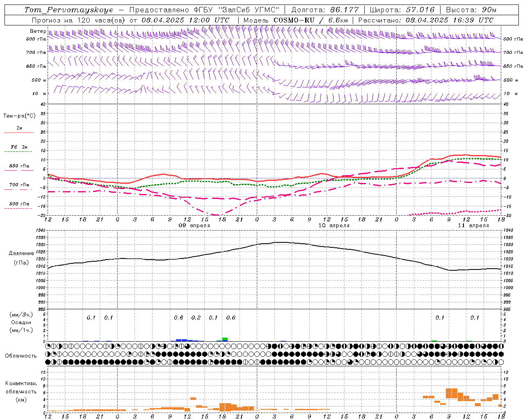525x420 pixels.
Task: Click the date label 11 апреля
Action: click(473, 226)
